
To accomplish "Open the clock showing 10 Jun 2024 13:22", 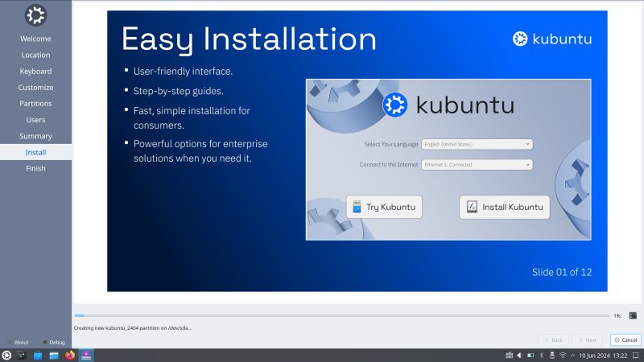I will pos(603,356).
